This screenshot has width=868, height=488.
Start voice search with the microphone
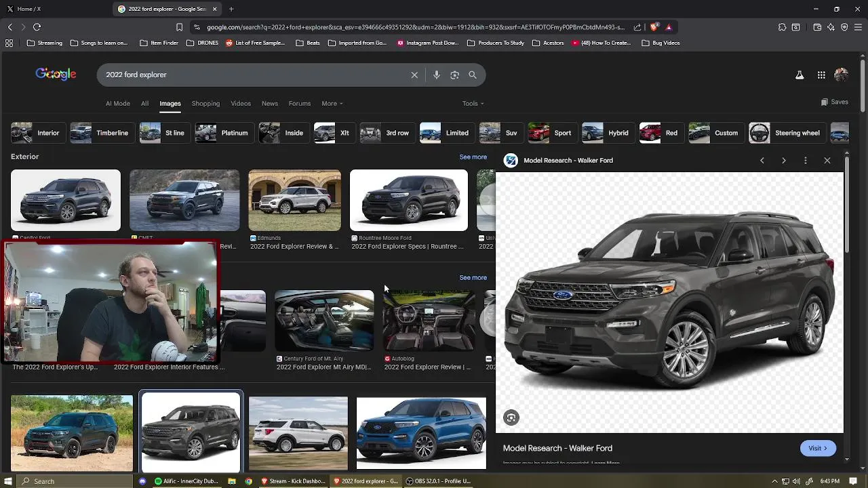[x=437, y=75]
